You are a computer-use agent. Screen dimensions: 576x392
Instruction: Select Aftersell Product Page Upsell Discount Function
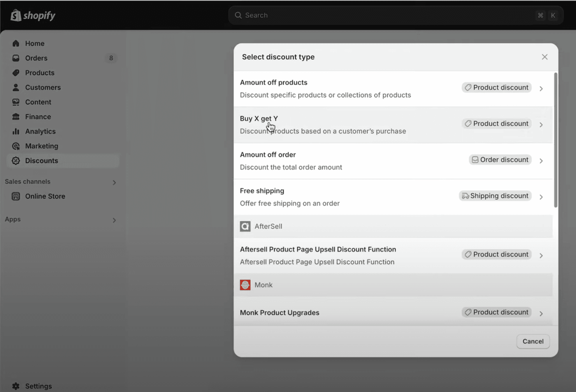click(393, 255)
